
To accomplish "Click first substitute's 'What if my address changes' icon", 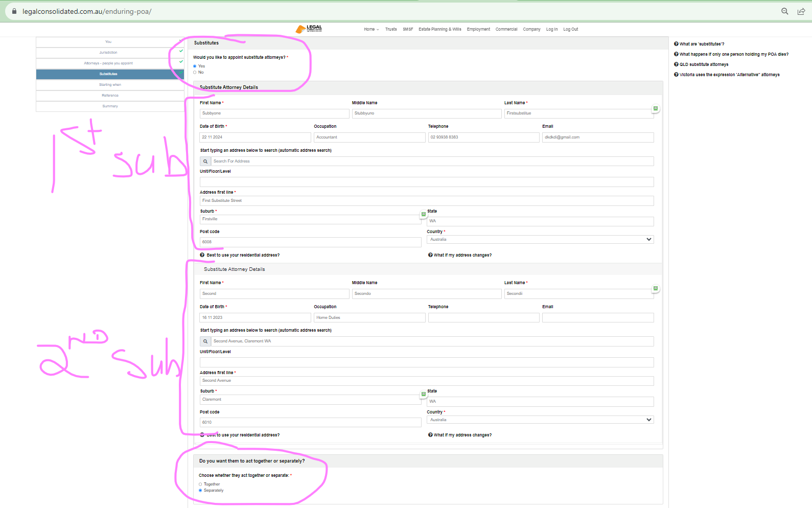I will [430, 255].
